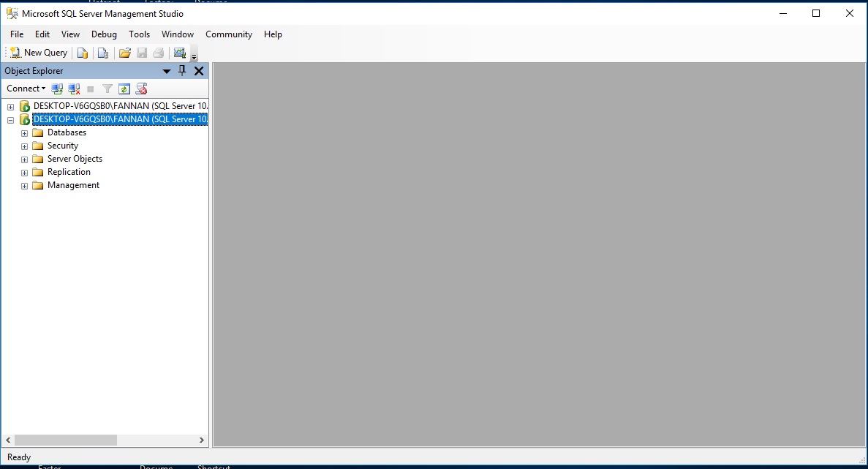Click the SSMS application icon in title bar
Viewport: 868px width, 469px height.
tap(12, 13)
